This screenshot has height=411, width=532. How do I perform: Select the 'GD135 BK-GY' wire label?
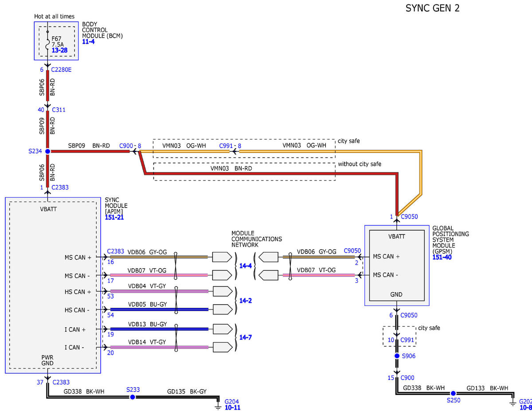point(187,392)
